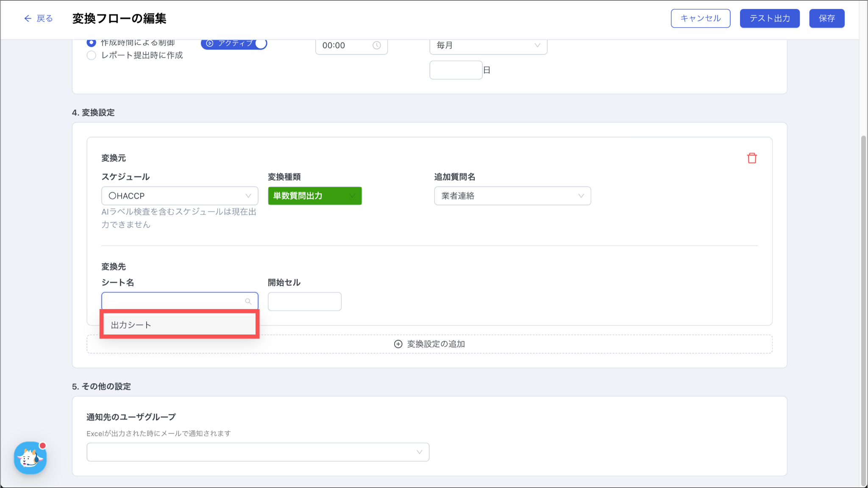
Task: Toggle the アクティブ switch
Action: pyautogui.click(x=260, y=43)
